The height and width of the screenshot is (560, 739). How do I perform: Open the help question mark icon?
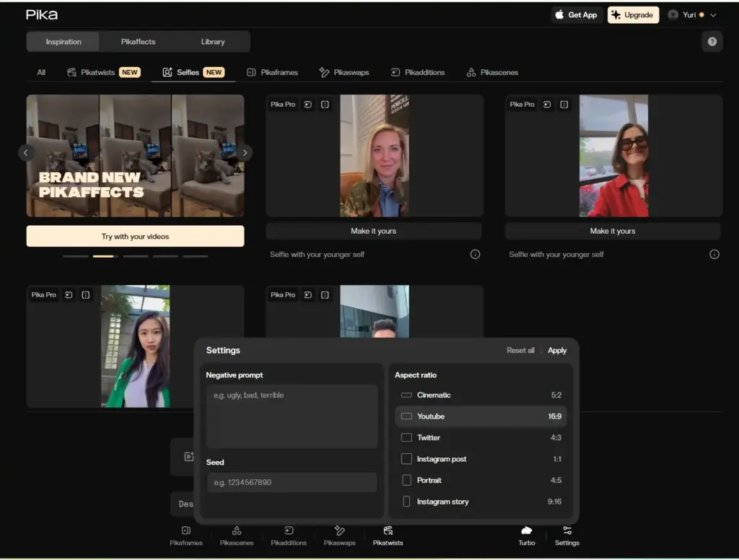coord(712,42)
